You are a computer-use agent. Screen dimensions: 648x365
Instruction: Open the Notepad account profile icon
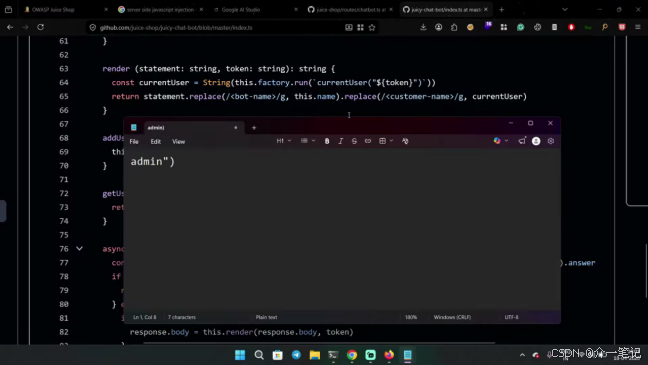coord(536,141)
